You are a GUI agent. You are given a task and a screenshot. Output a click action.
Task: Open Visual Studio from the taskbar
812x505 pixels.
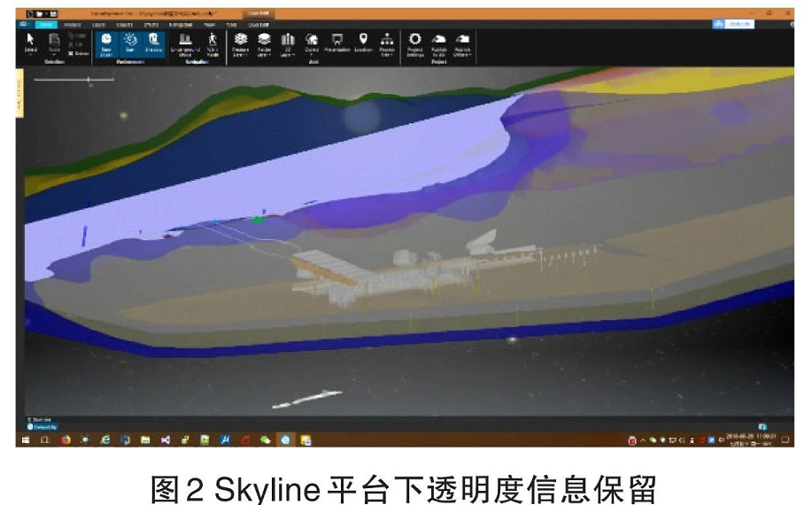click(x=166, y=440)
